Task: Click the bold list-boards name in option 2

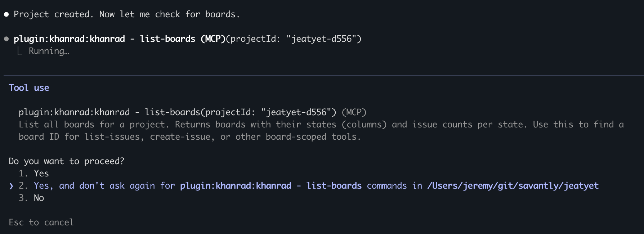Action: point(334,186)
